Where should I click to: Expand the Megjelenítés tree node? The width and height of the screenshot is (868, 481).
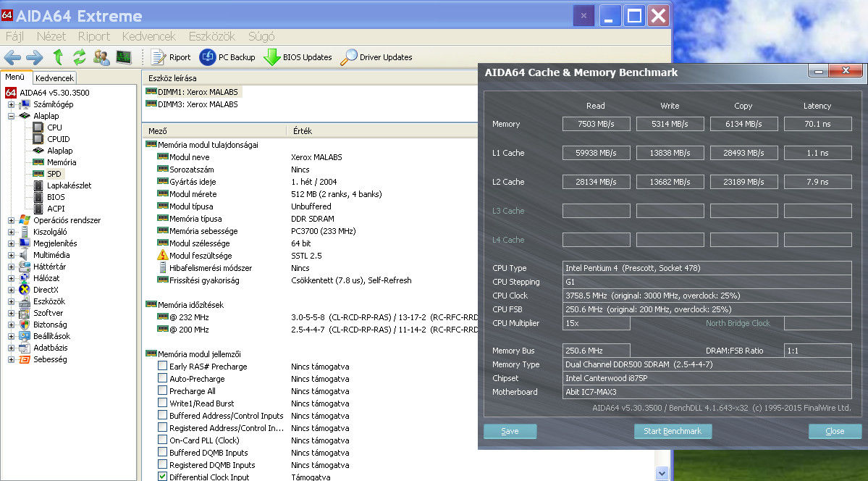tap(11, 244)
